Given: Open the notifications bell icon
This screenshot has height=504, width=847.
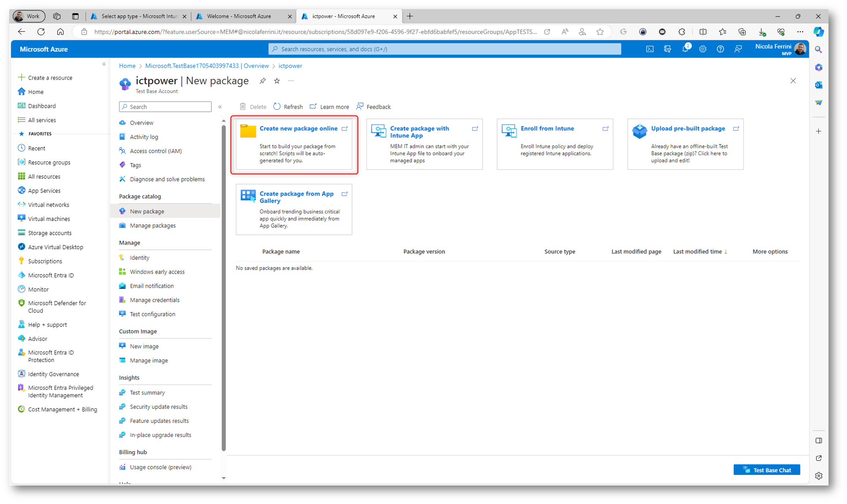Looking at the screenshot, I should (685, 49).
